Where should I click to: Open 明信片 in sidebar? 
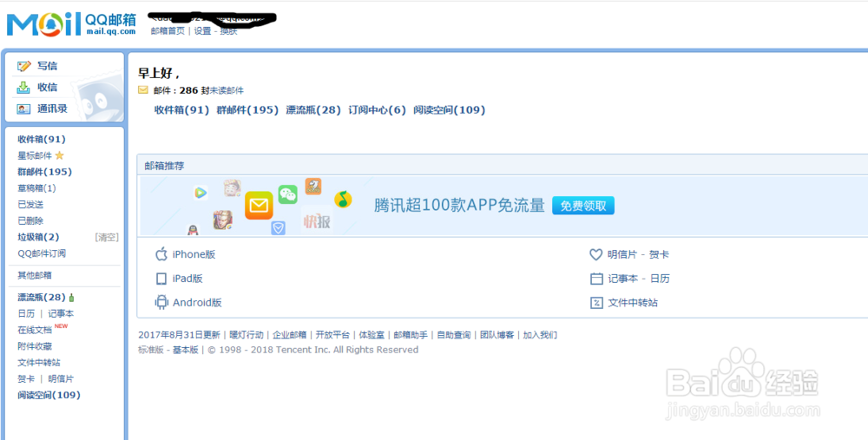click(x=61, y=379)
